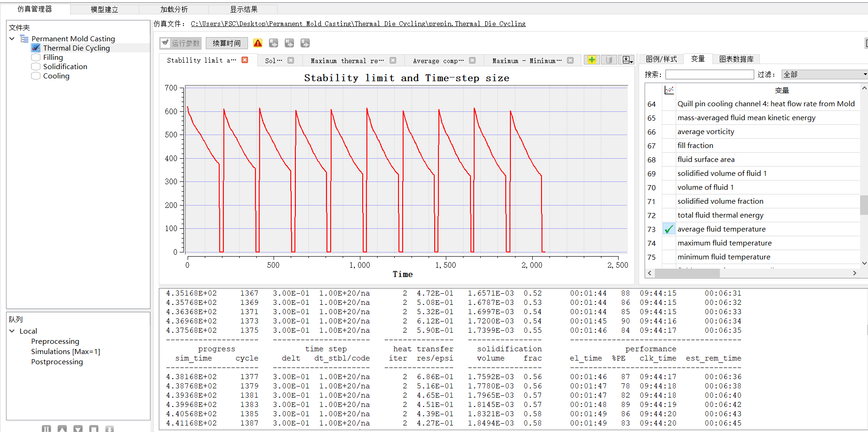Select Preprocessing in the queue
This screenshot has width=868, height=432.
[x=55, y=341]
